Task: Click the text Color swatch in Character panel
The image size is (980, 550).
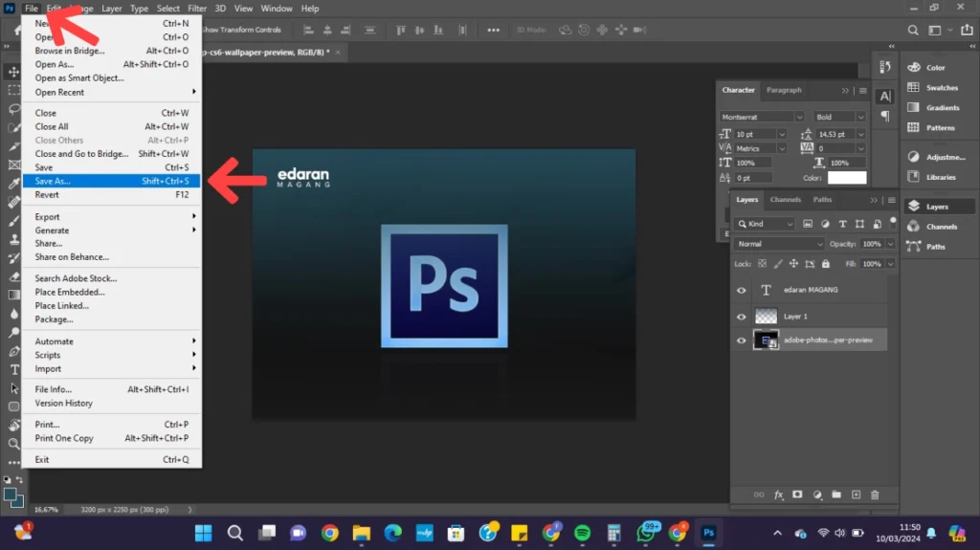Action: pos(847,178)
